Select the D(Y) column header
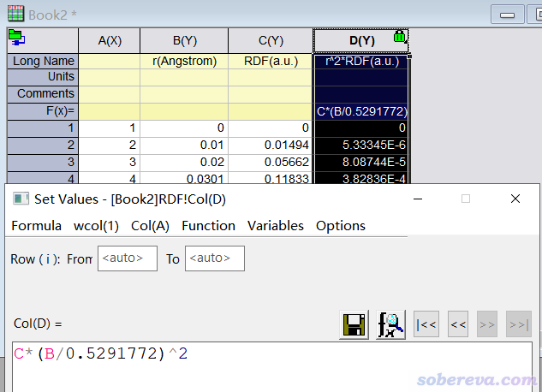Viewport: 542px width, 392px height. tap(361, 41)
